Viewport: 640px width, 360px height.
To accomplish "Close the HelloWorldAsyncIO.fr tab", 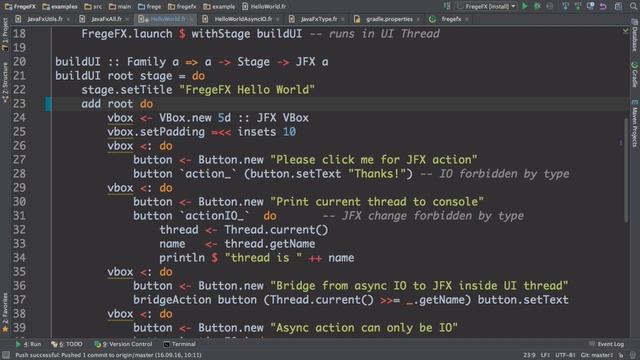I will 278,19.
